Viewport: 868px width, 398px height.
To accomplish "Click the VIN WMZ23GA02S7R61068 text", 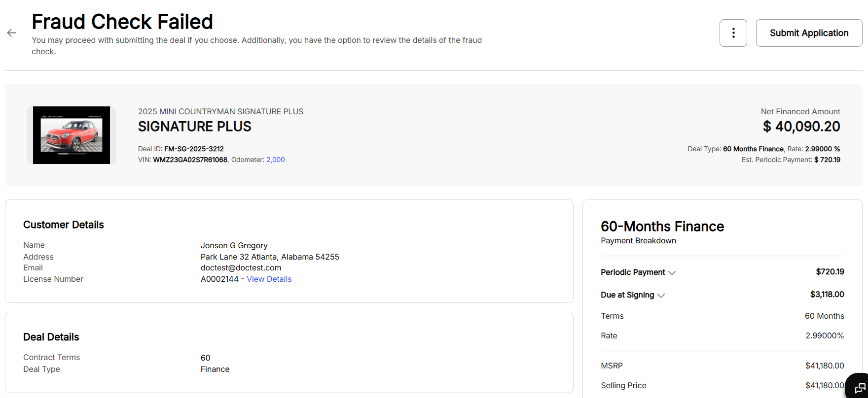I will click(190, 160).
